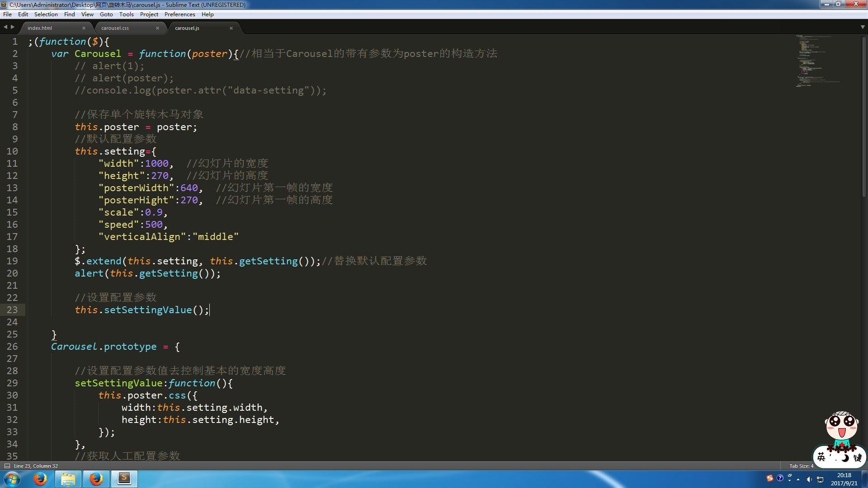Click 'height:this.setting.height,' line
The height and width of the screenshot is (488, 868).
pos(200,420)
